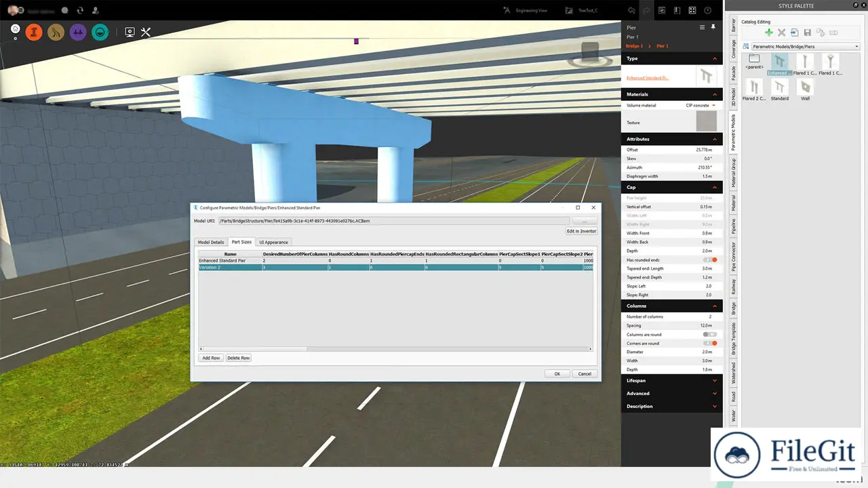Image resolution: width=868 pixels, height=488 pixels.
Task: Click the home icon in InfraWorks toolbar
Action: pyautogui.click(x=16, y=29)
